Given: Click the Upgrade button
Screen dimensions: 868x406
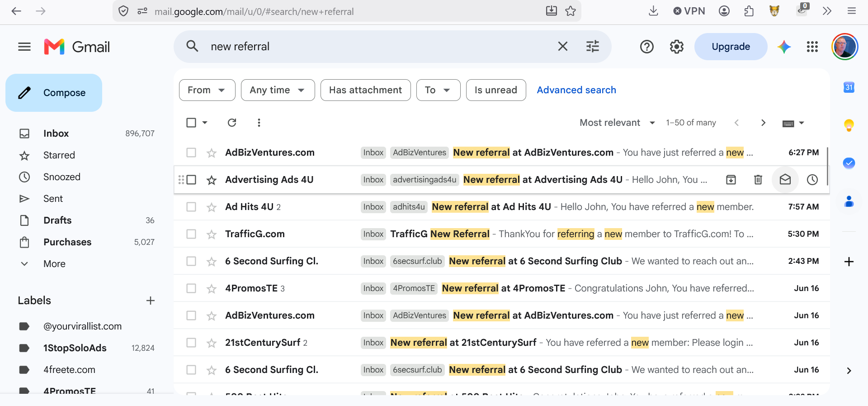Looking at the screenshot, I should click(731, 47).
